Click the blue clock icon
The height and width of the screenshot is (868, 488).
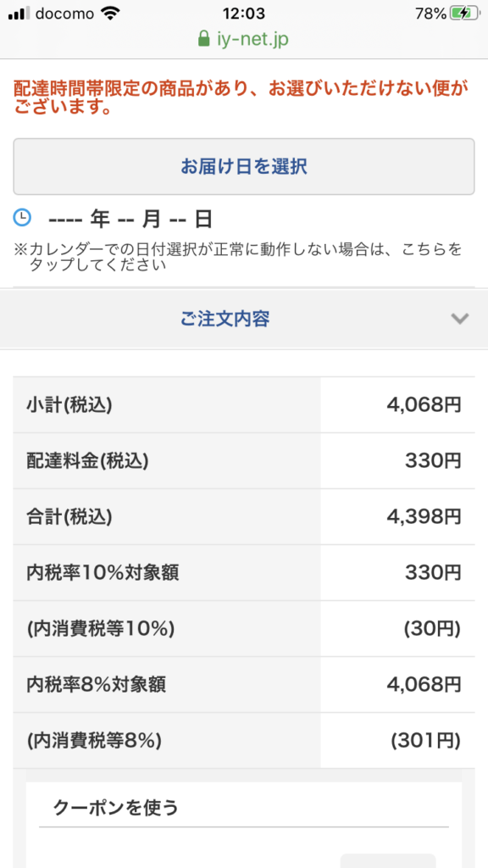[22, 218]
